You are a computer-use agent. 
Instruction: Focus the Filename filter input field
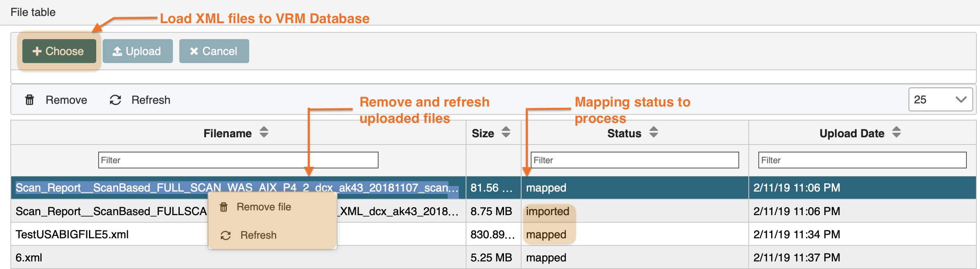pyautogui.click(x=238, y=160)
